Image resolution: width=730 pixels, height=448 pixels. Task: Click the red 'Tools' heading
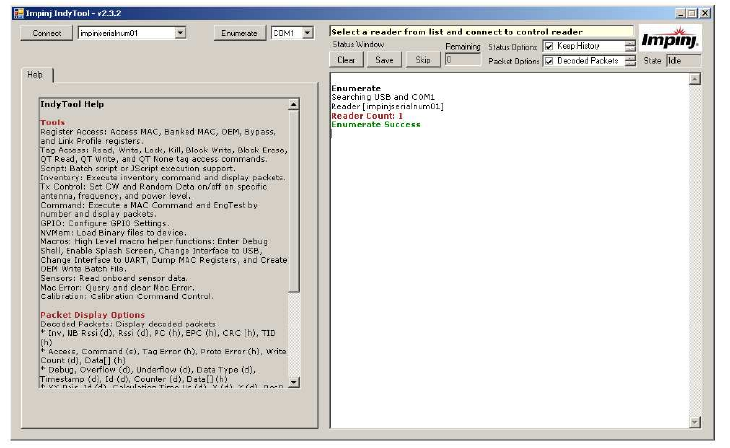point(53,122)
